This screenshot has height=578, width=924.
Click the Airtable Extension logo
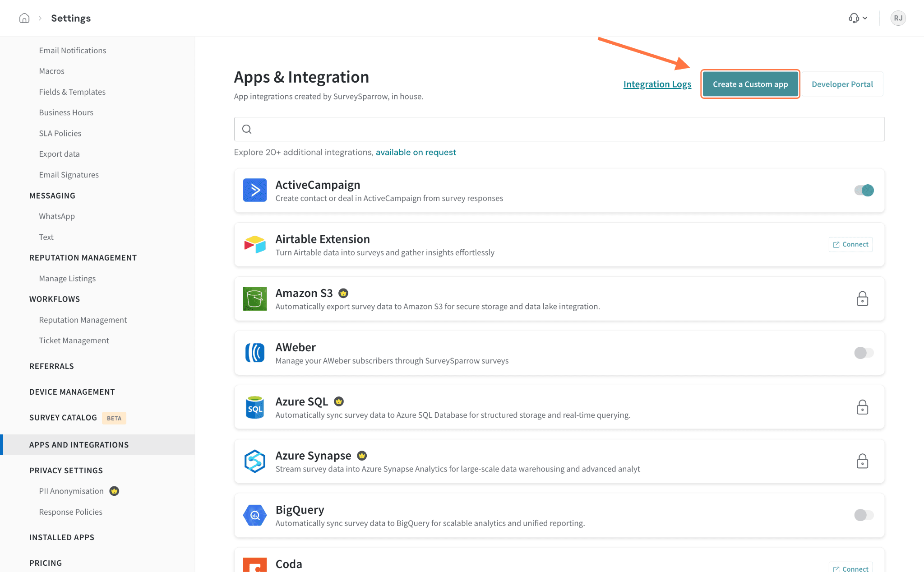pos(255,244)
